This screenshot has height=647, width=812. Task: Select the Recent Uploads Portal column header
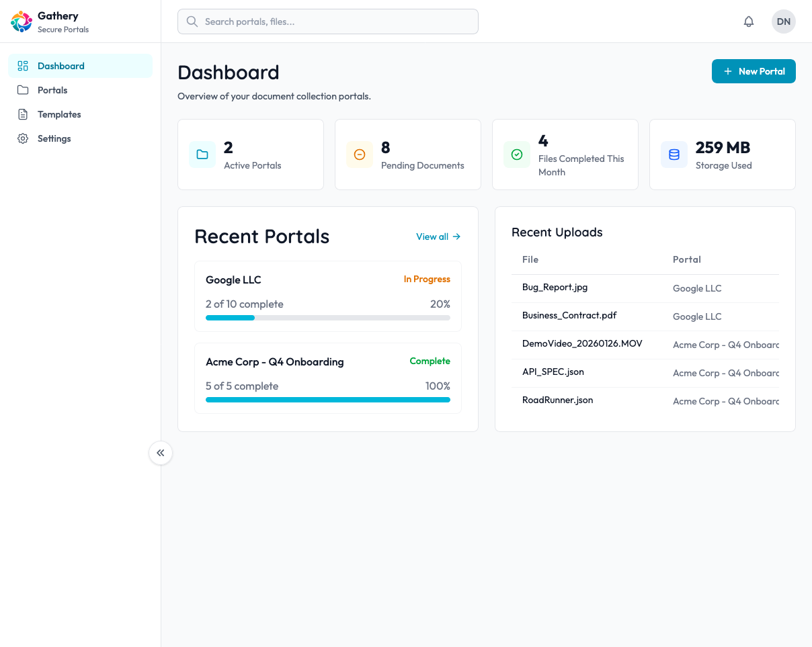(x=687, y=259)
